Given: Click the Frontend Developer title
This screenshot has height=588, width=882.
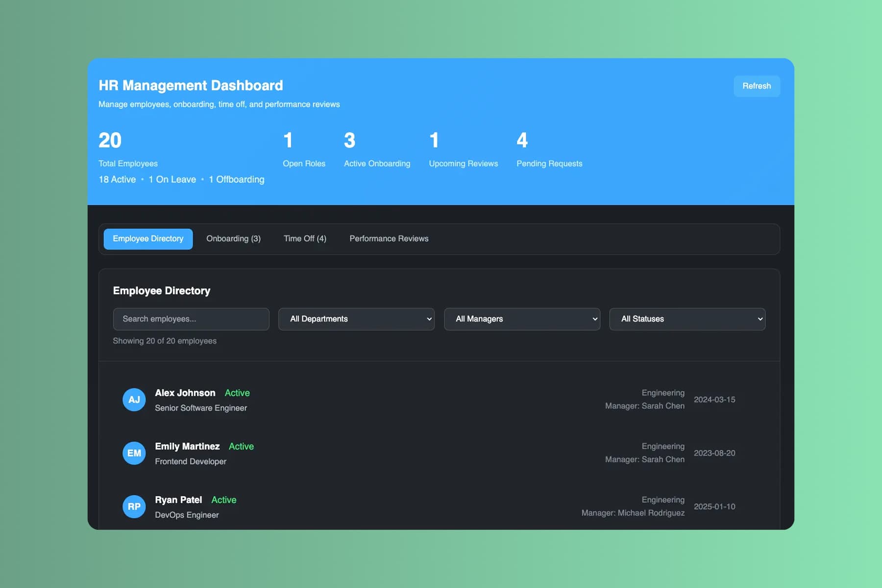Looking at the screenshot, I should point(191,462).
